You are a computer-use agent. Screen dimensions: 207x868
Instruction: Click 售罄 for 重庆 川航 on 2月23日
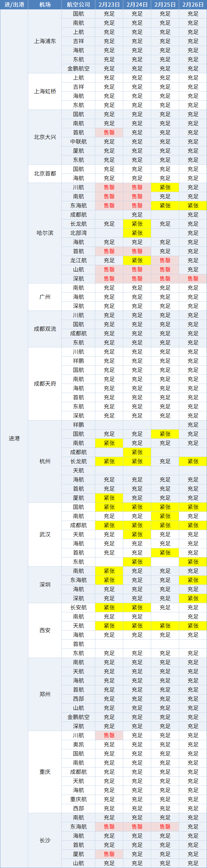[109, 735]
